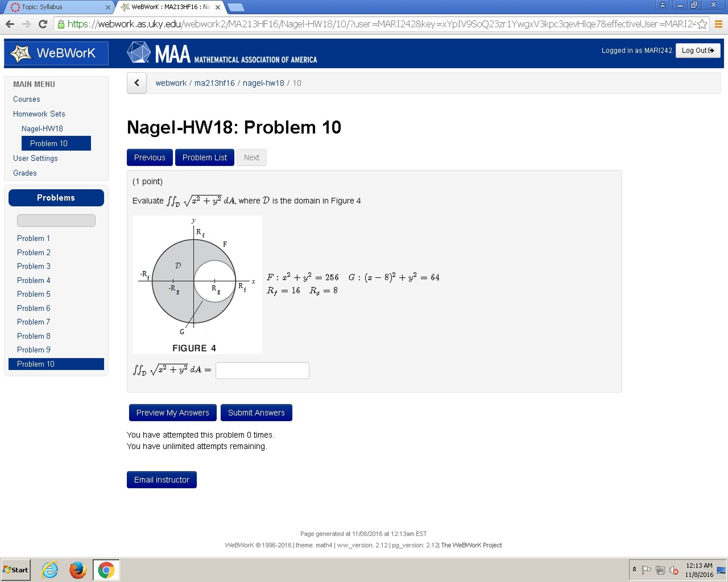This screenshot has height=582, width=728.
Task: Launch Firefox from the taskbar
Action: click(x=78, y=570)
